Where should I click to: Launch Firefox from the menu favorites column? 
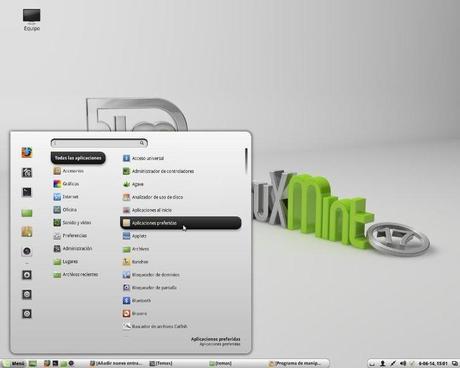[x=27, y=153]
